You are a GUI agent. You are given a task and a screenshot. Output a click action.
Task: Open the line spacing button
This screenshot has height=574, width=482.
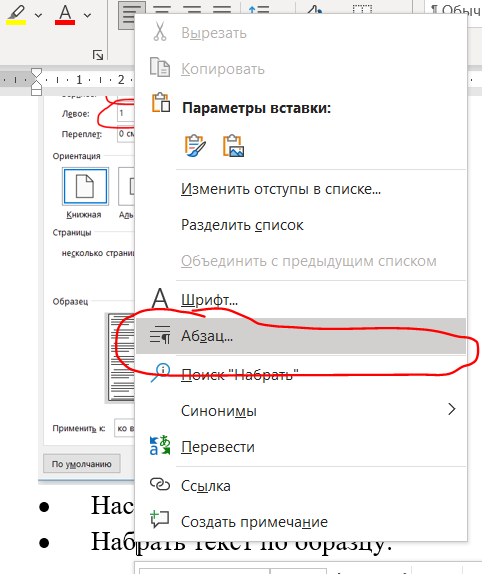click(x=259, y=9)
